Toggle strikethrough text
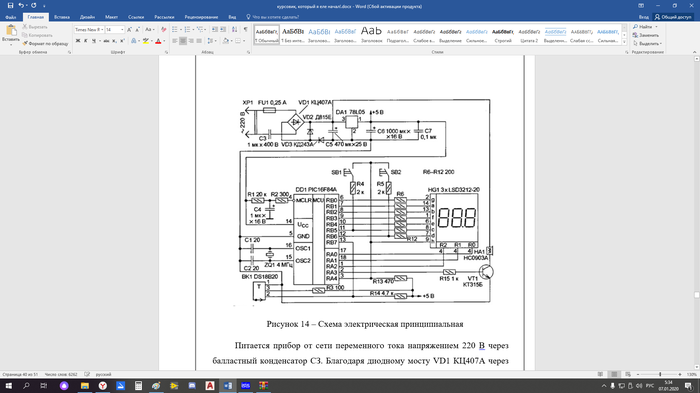The width and height of the screenshot is (700, 393). [x=106, y=41]
